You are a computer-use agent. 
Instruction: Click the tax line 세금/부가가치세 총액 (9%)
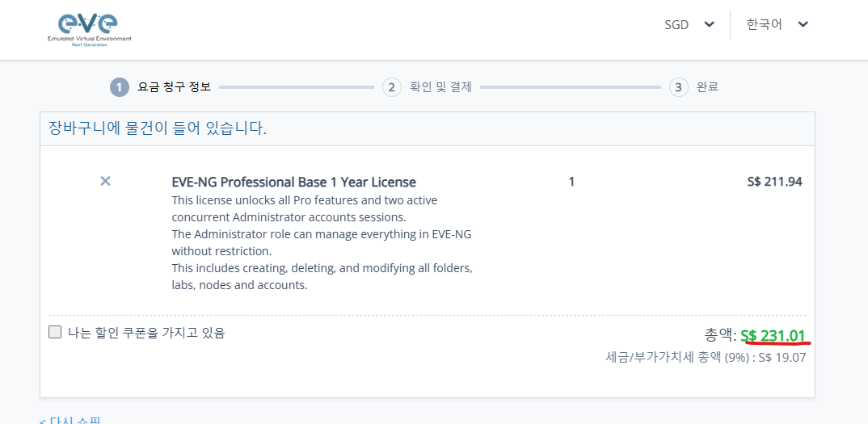[706, 358]
